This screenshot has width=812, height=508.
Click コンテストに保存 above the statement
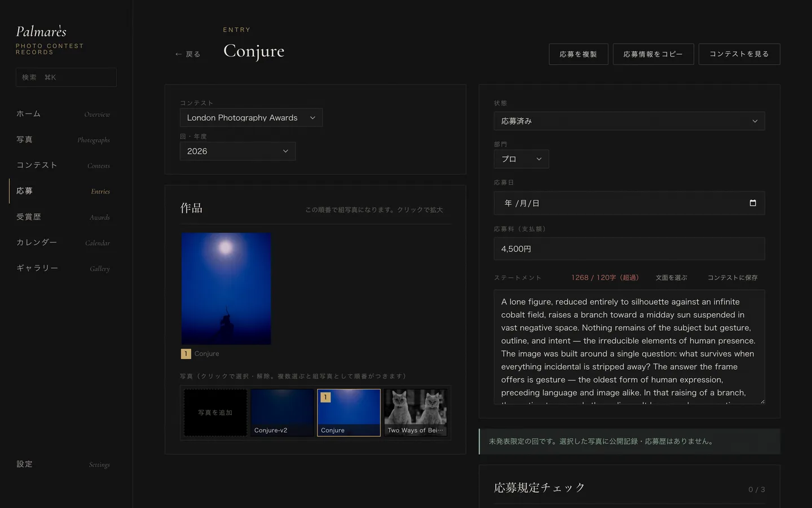pyautogui.click(x=732, y=278)
